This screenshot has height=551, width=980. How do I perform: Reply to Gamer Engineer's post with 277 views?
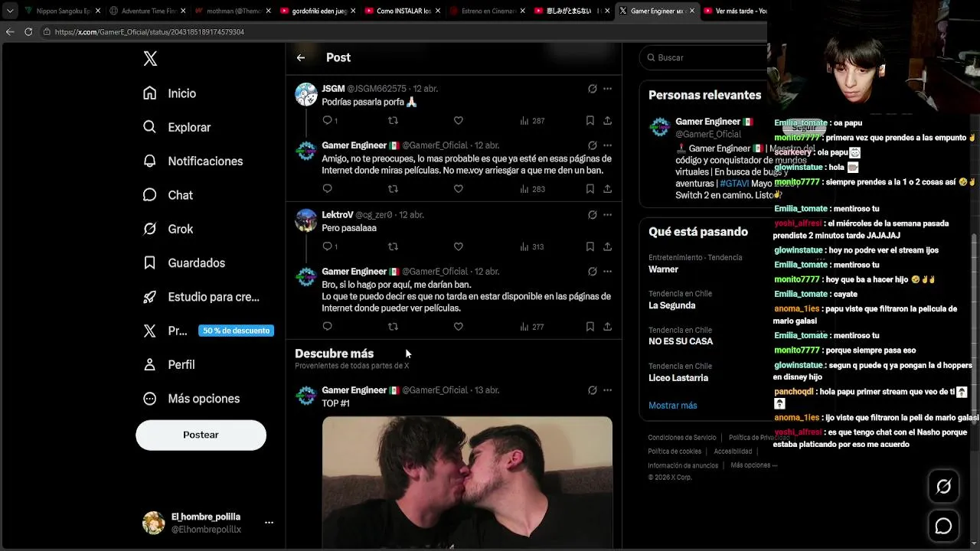pos(328,326)
